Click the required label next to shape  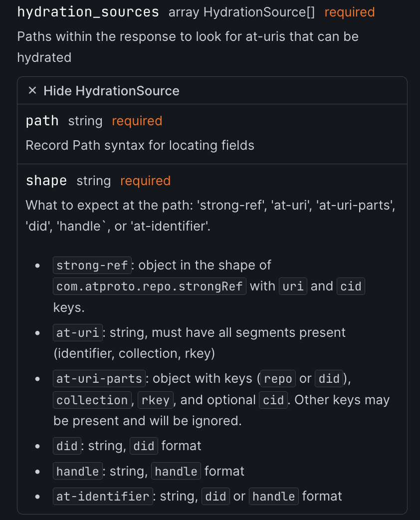tap(145, 181)
